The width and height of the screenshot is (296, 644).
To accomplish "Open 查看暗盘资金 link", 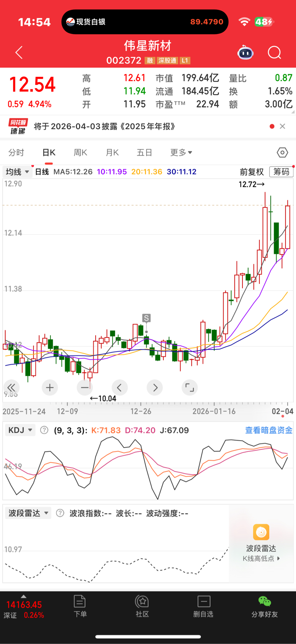I will (269, 430).
